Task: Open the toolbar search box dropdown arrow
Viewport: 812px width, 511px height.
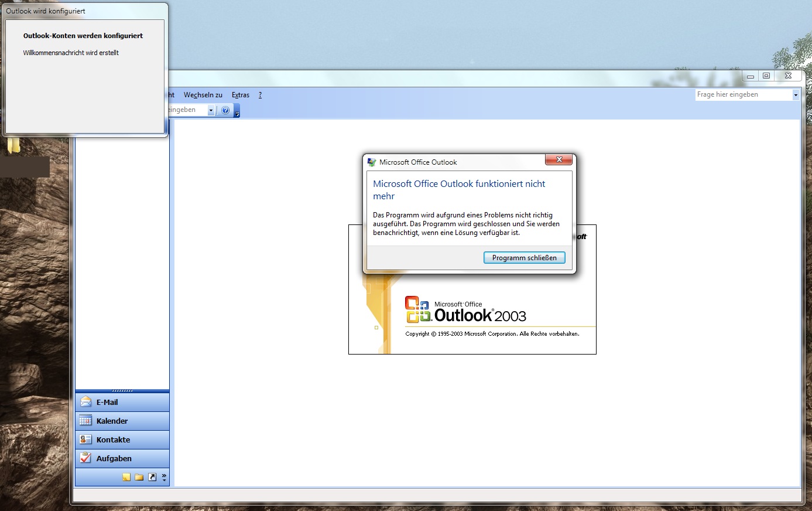Action: tap(211, 110)
